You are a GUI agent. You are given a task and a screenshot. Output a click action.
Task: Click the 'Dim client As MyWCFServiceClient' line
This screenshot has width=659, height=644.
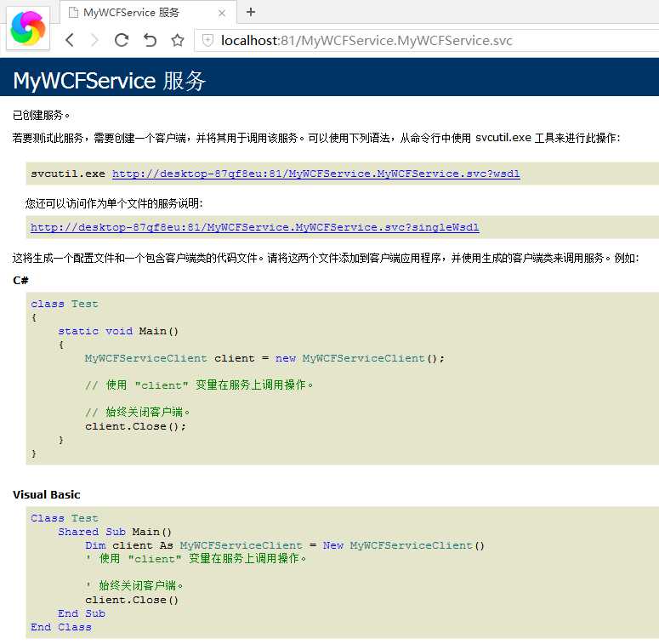click(285, 545)
